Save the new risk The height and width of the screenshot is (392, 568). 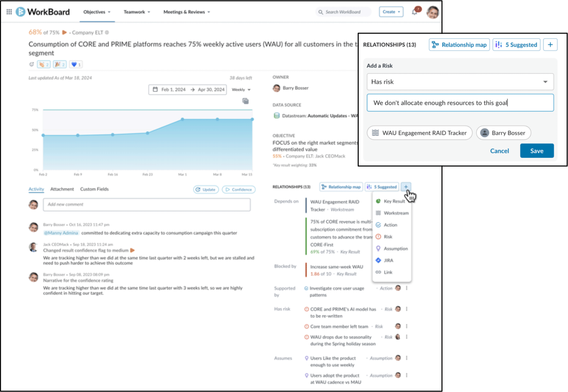tap(537, 151)
